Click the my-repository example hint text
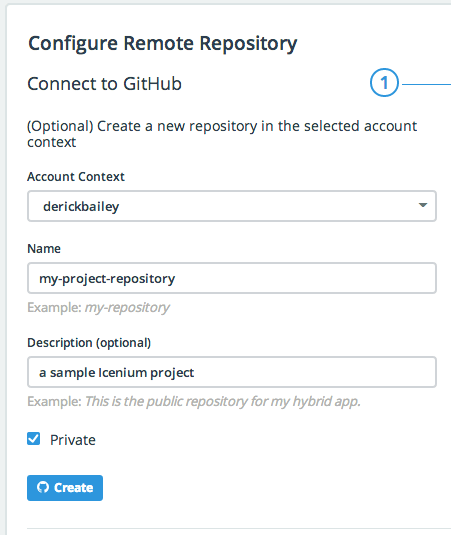Image resolution: width=451 pixels, height=535 pixels. (x=127, y=308)
